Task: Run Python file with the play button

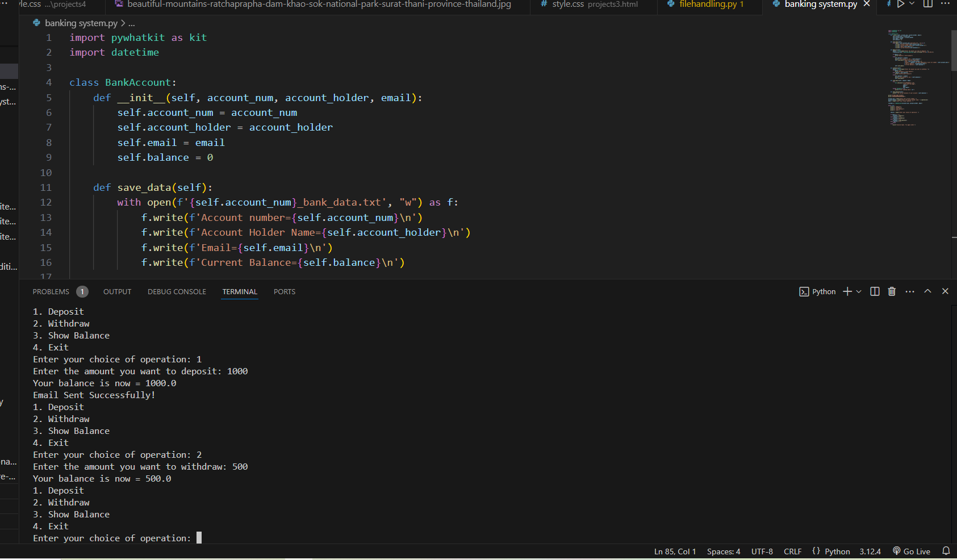Action: (x=901, y=4)
